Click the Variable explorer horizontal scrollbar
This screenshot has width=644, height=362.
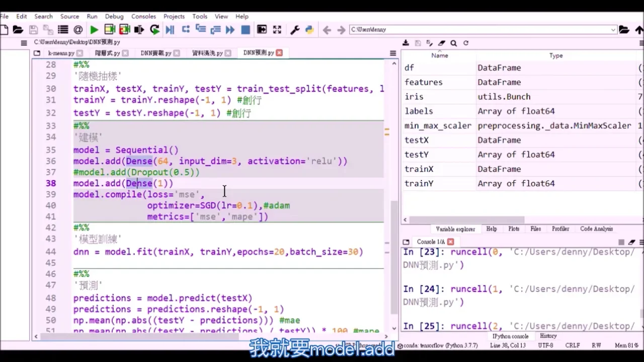coord(468,220)
